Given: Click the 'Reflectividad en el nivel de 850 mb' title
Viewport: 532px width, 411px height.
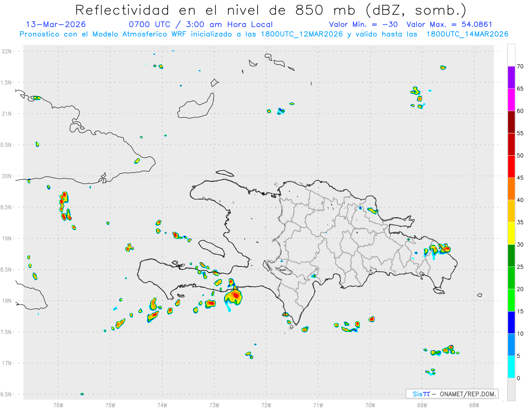Looking at the screenshot, I should [x=270, y=10].
